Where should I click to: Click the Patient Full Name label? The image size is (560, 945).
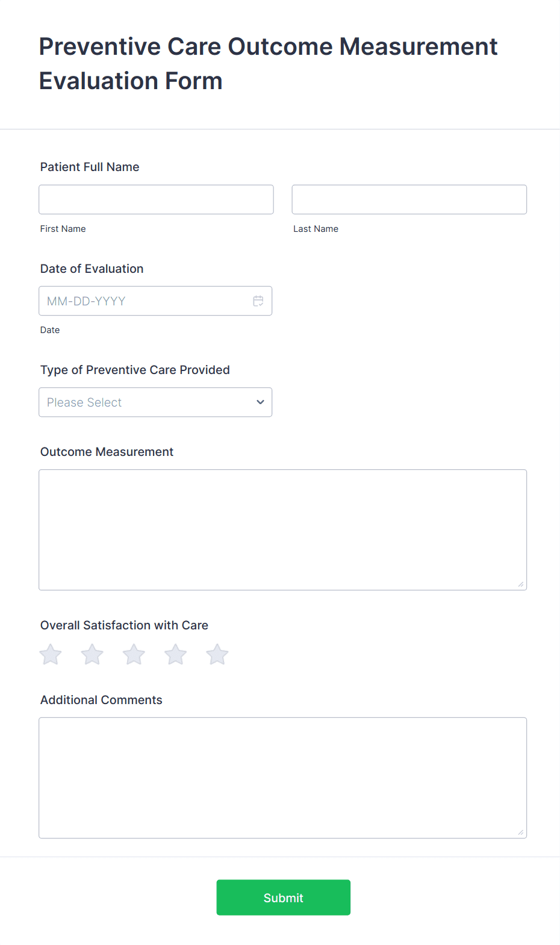tap(90, 167)
